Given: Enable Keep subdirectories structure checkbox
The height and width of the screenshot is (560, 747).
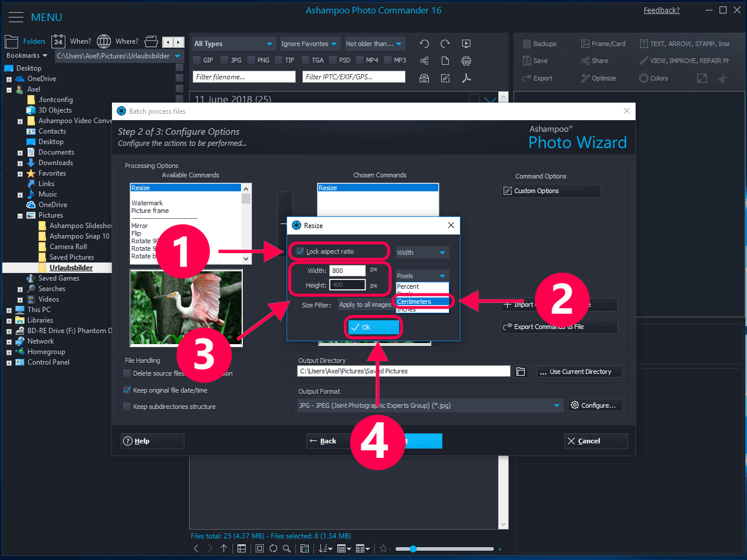Looking at the screenshot, I should (x=127, y=407).
